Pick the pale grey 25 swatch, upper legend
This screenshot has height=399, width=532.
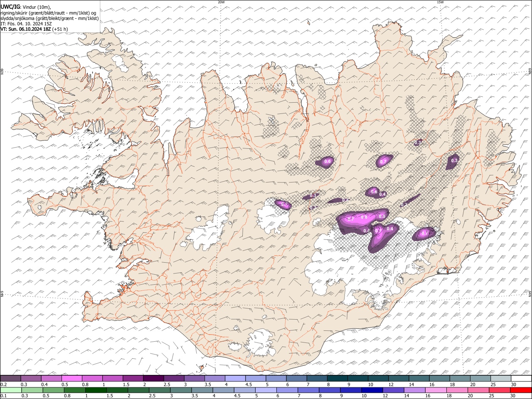501,379
